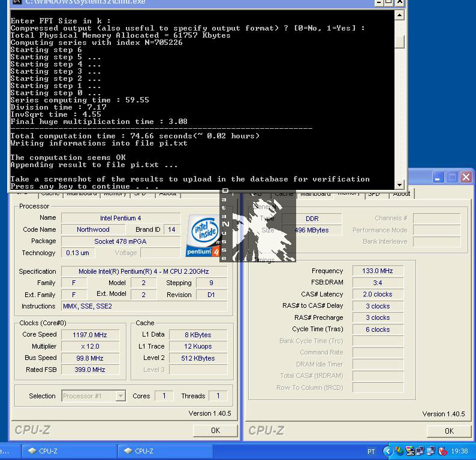Image resolution: width=476 pixels, height=460 pixels.
Task: Click the Instructions field MMX, SSE, SSE2
Action: point(144,306)
